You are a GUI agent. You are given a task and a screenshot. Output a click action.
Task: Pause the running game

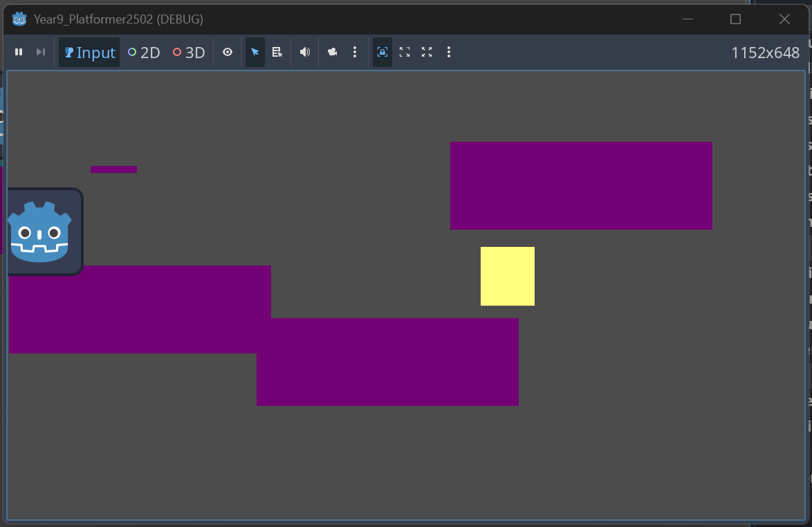coord(19,53)
